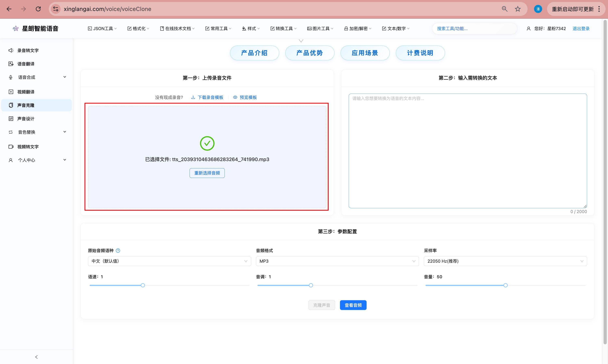The width and height of the screenshot is (608, 364).
Task: Click the user icon beside 您好
Action: coord(529,29)
